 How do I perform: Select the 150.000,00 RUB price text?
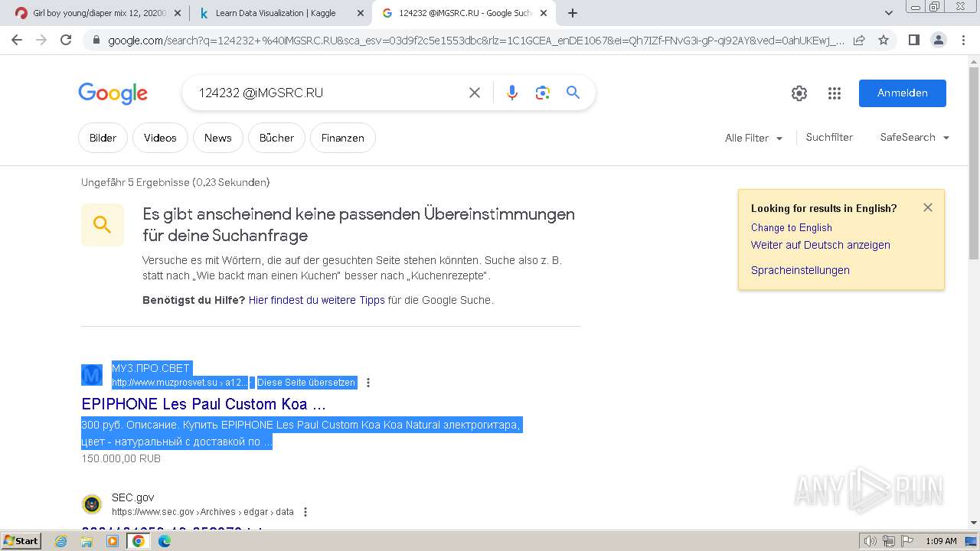[121, 458]
